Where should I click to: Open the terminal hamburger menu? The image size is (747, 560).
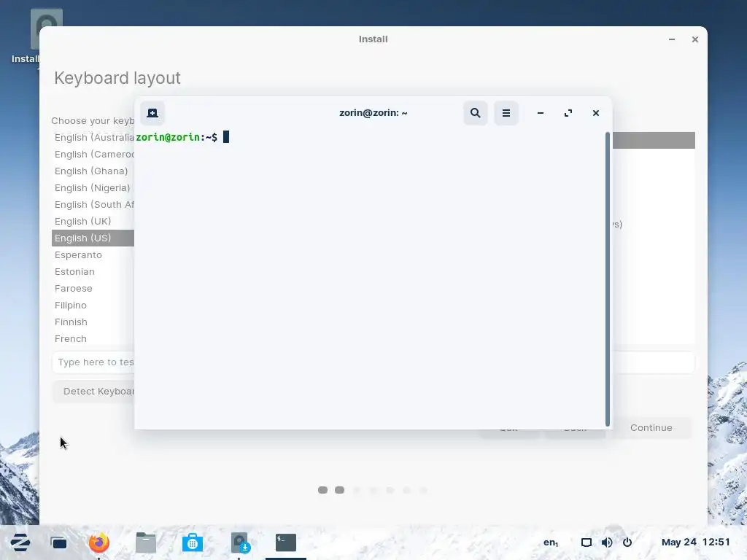pos(506,113)
